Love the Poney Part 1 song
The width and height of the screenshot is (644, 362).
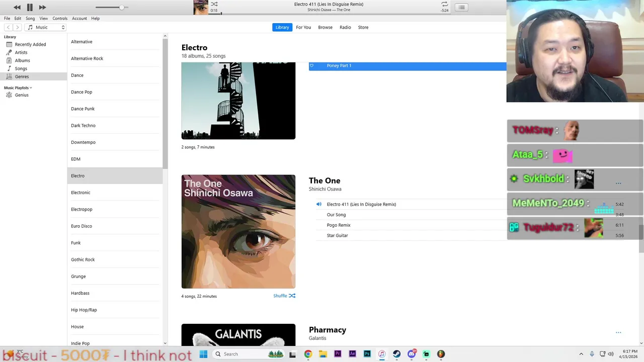(311, 66)
